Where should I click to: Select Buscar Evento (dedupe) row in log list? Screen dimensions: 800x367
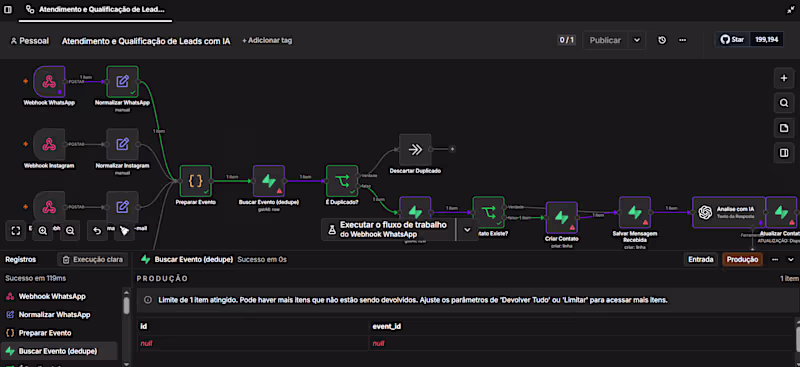pos(59,351)
